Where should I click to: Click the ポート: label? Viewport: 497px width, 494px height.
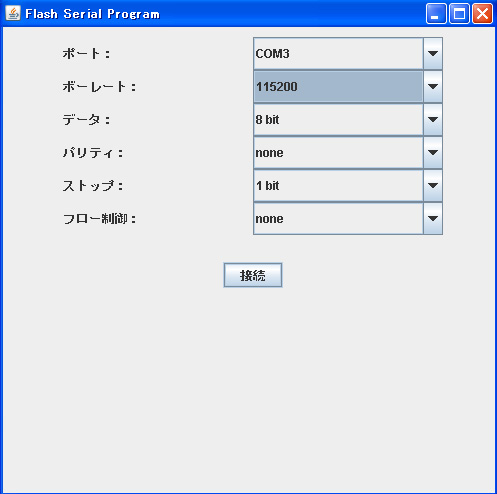[x=86, y=53]
